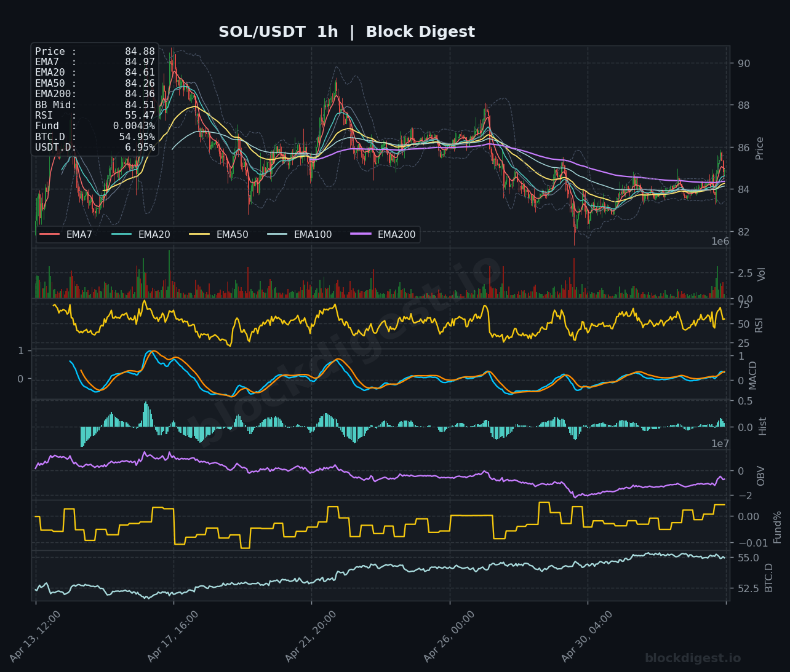Click the Fund% y-axis label
This screenshot has height=672, width=790.
coord(778,527)
